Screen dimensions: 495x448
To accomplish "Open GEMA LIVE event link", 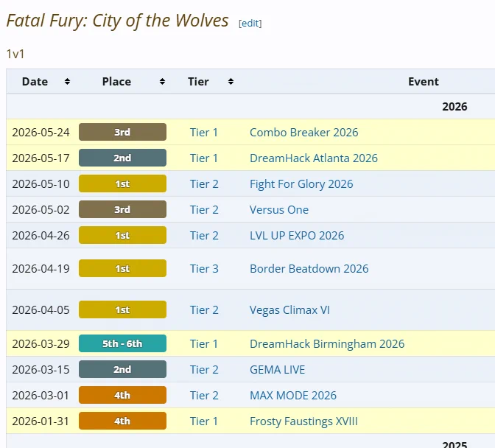I will pos(277,370).
